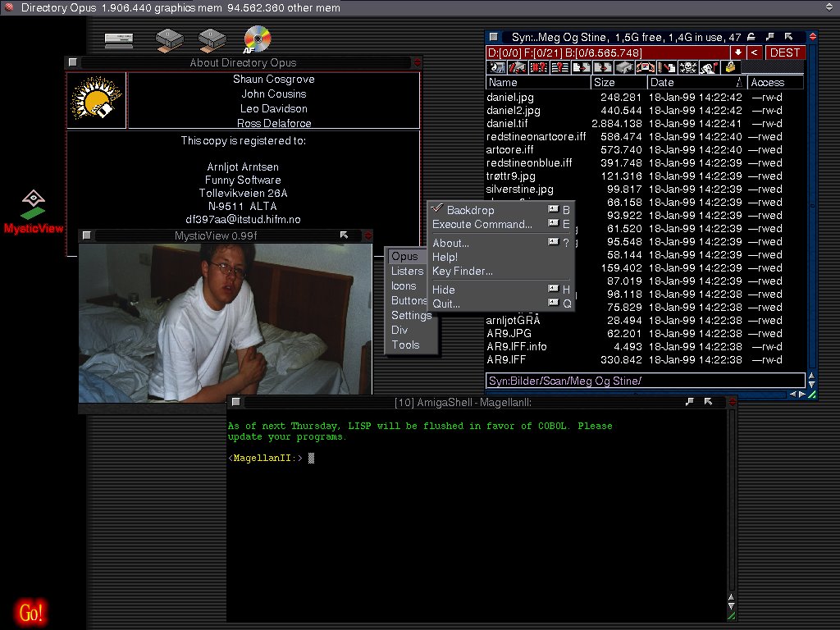Toggle the checked Backdrop menu option
840x630 pixels.
(470, 210)
